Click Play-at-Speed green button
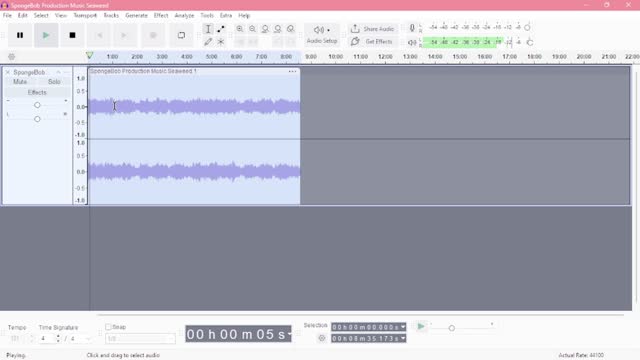Image resolution: width=640 pixels, height=360 pixels. pyautogui.click(x=420, y=327)
